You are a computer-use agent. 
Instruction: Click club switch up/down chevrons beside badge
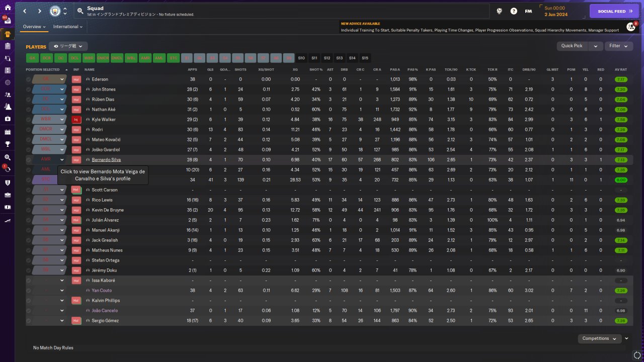(65, 11)
